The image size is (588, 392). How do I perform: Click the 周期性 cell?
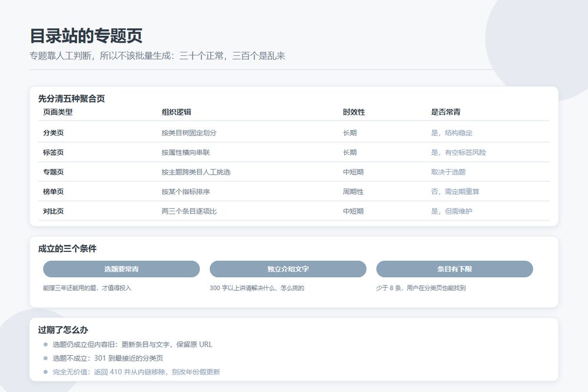tap(353, 191)
